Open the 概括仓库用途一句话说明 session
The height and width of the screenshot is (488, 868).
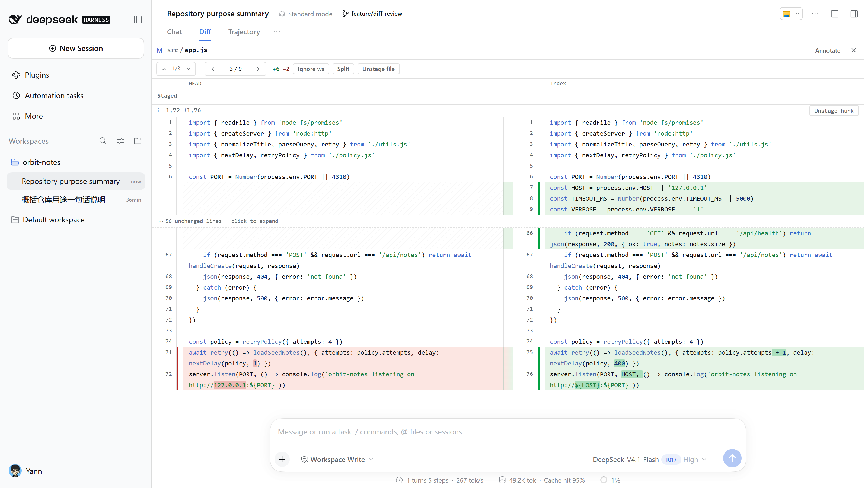[76, 200]
